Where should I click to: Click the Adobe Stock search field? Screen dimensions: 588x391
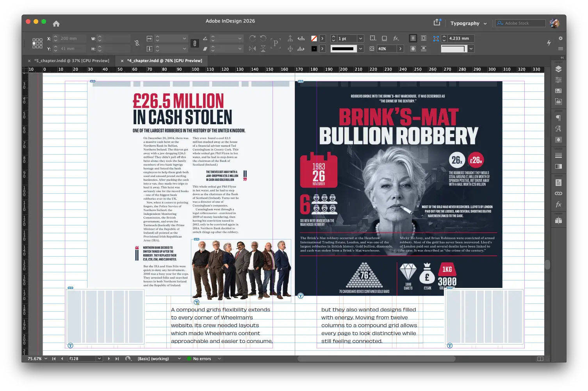520,23
